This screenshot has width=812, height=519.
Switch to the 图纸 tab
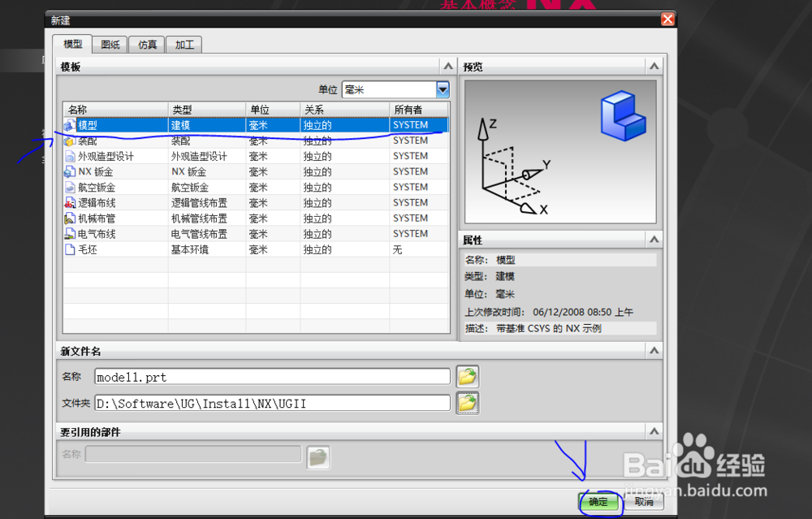coord(110,45)
